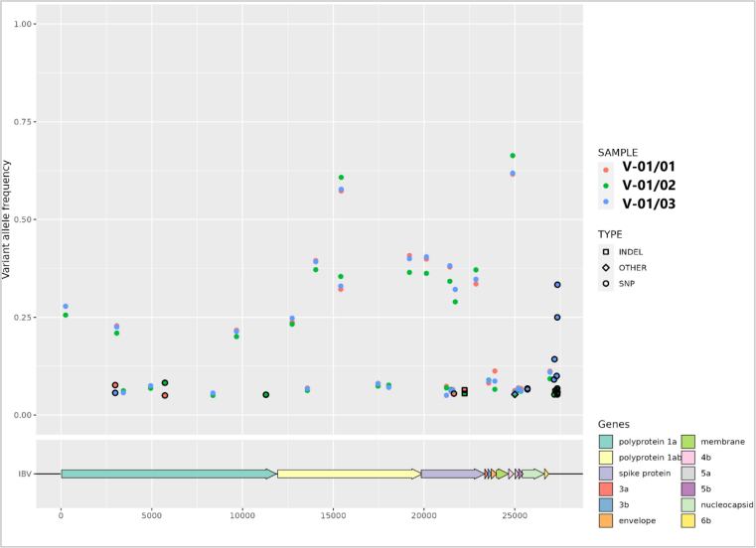The height and width of the screenshot is (548, 756).
Task: Click the 5b purple legend swatch
Action: (687, 489)
